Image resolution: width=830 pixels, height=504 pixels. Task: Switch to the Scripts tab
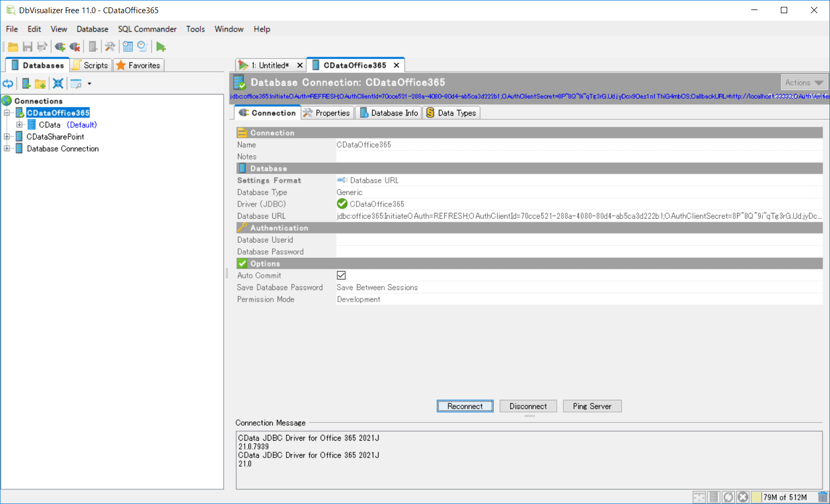pyautogui.click(x=90, y=65)
